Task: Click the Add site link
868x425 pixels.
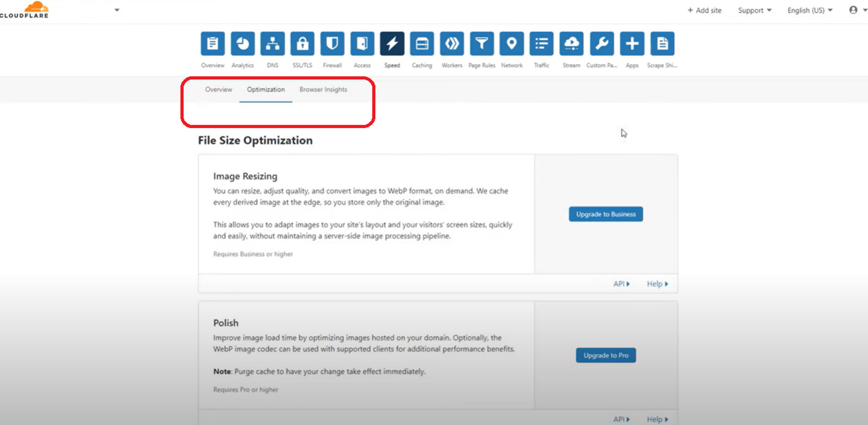Action: point(704,10)
